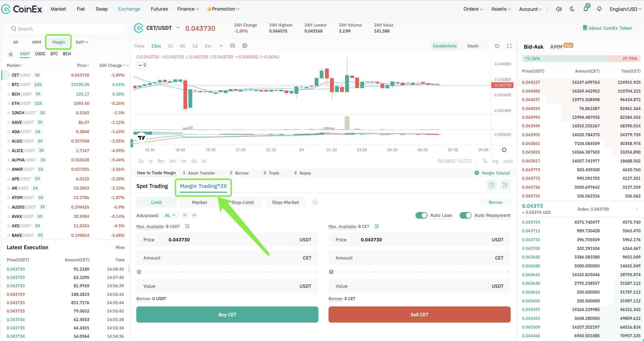Click transfer icon next to Max Available CET
This screenshot has width=644, height=341.
pos(377,226)
